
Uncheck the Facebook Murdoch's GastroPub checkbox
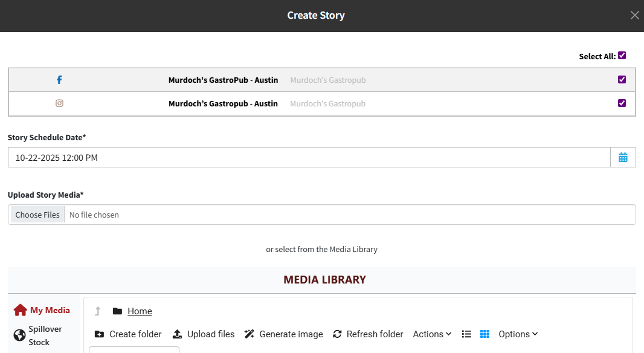622,80
